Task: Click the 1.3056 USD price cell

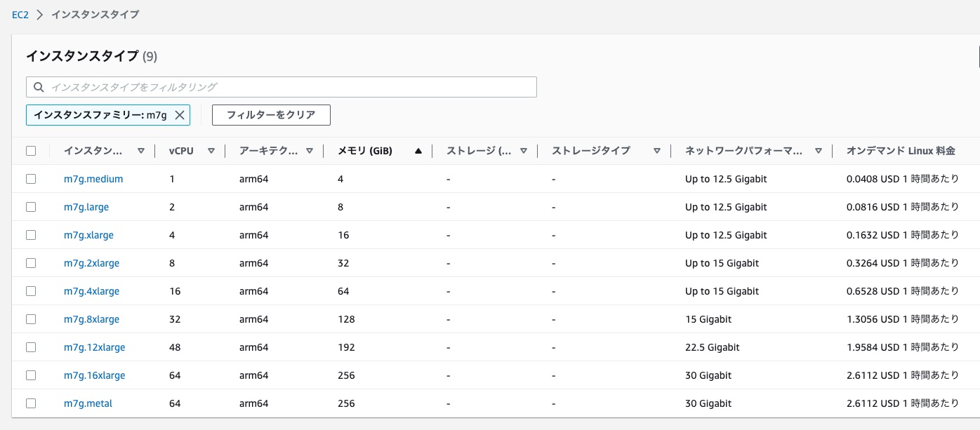Action: pos(903,319)
